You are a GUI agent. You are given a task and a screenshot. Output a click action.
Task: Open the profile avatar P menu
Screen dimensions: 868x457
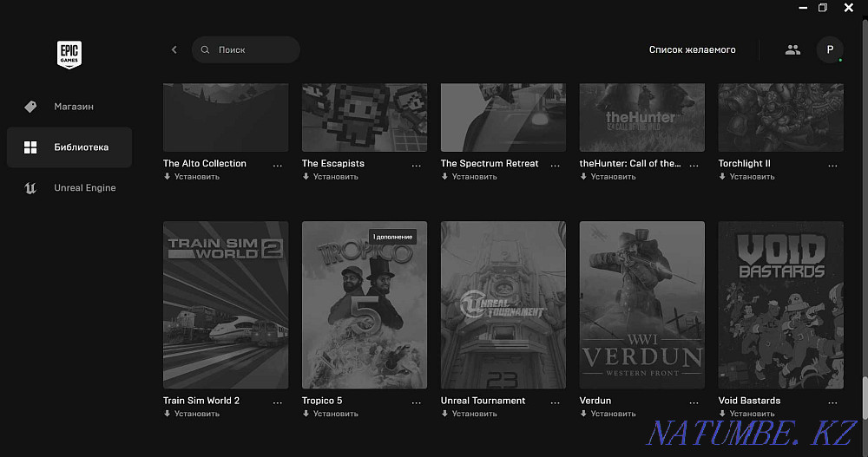830,50
